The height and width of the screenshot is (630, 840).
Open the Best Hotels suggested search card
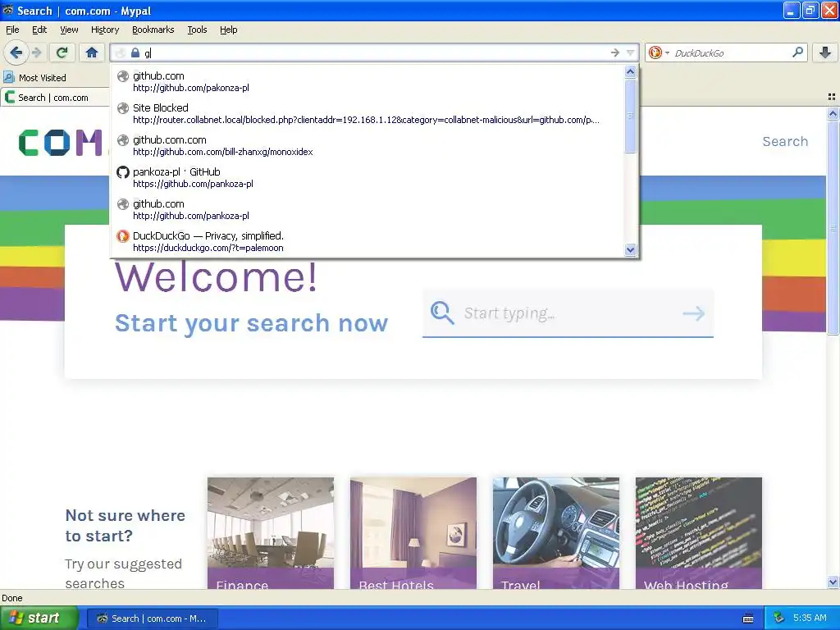tap(413, 533)
